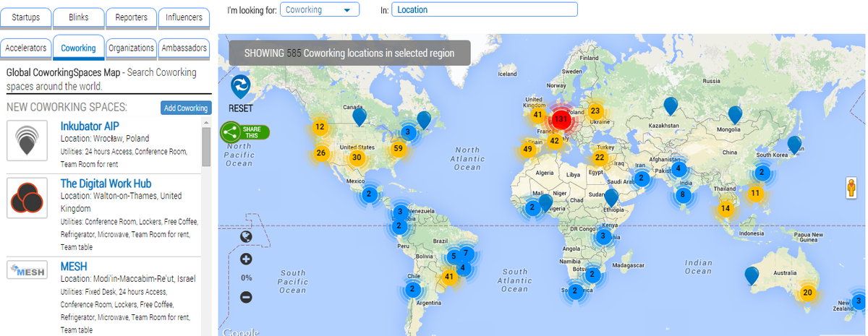Open the 7 cluster over Brazil

pyautogui.click(x=467, y=254)
